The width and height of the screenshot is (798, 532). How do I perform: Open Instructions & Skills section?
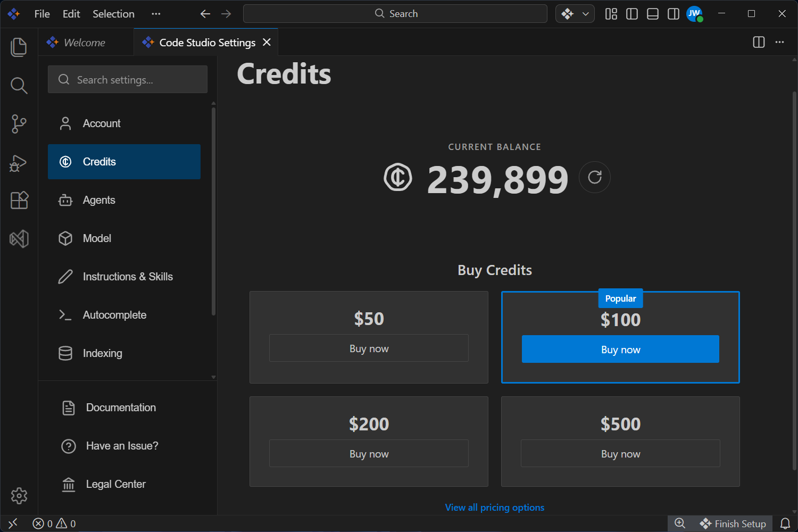(124, 277)
